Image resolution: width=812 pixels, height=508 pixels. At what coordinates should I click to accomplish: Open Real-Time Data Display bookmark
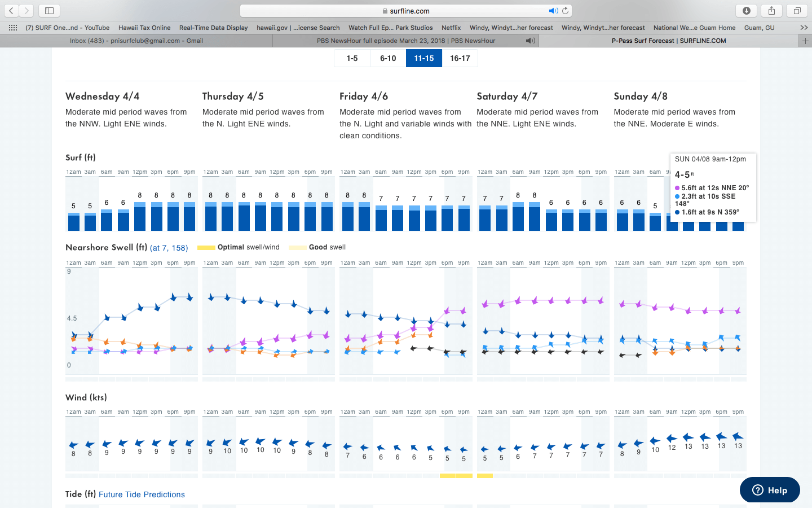pyautogui.click(x=213, y=28)
